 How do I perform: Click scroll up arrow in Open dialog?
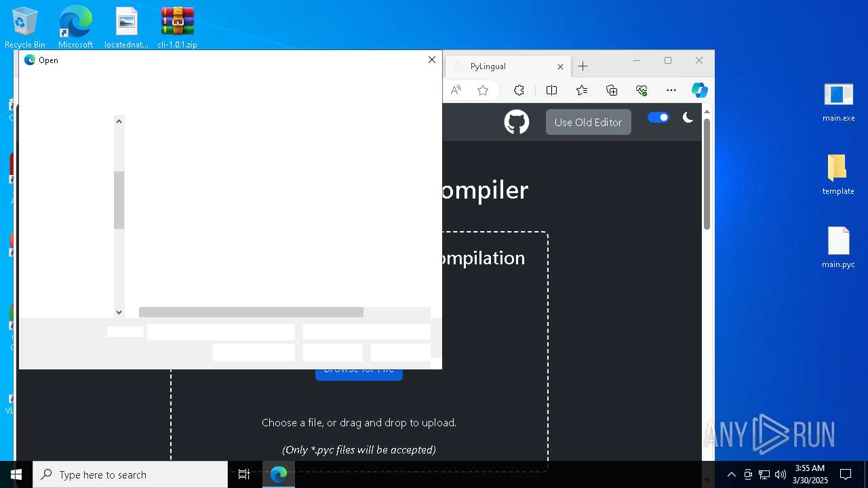coord(119,121)
